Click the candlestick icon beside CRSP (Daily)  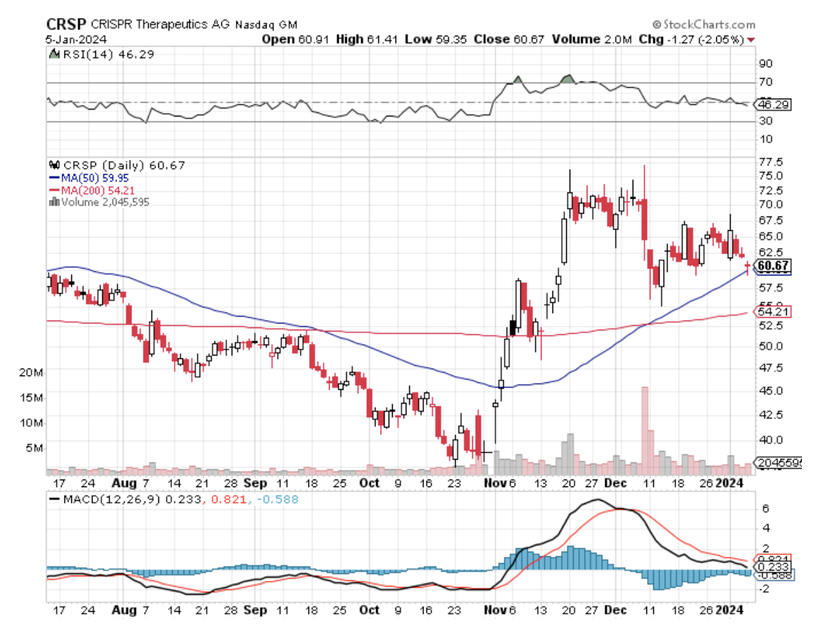coord(54,165)
